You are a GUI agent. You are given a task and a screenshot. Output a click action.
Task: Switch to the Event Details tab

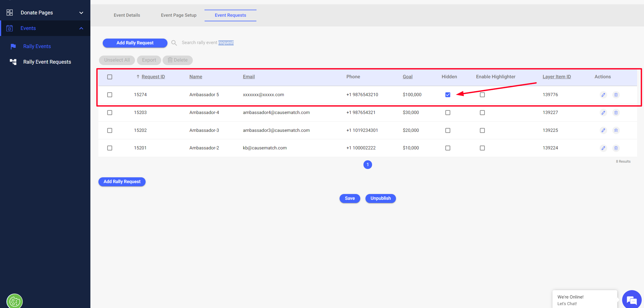[127, 15]
